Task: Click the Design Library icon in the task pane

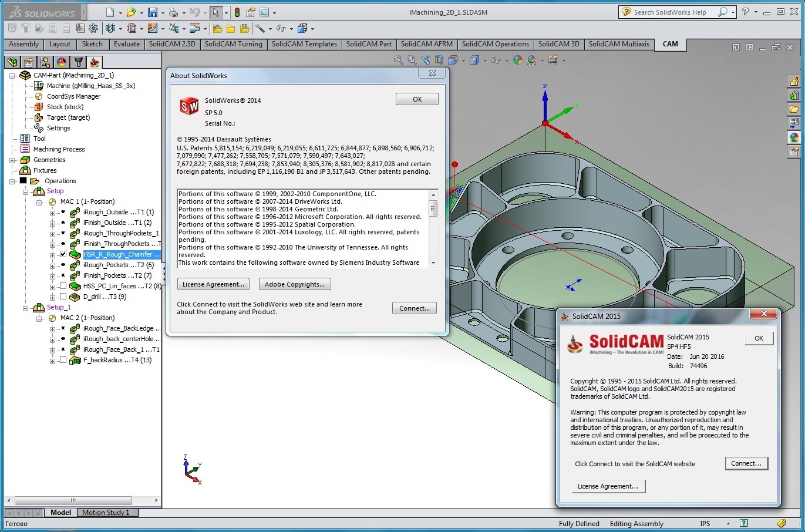Action: (x=794, y=95)
